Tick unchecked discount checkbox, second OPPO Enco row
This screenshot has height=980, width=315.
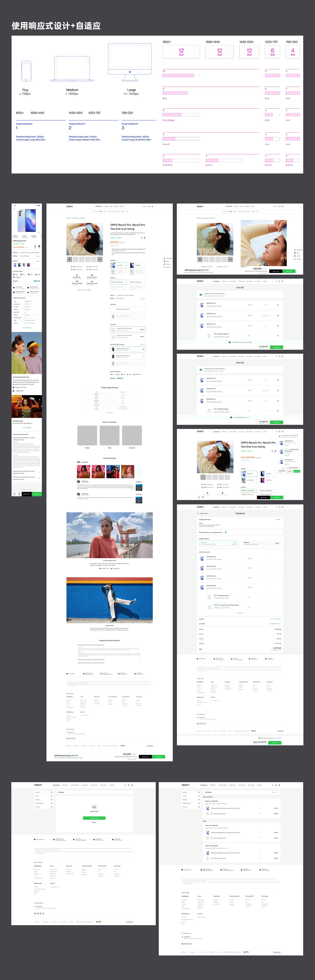pyautogui.click(x=143, y=356)
